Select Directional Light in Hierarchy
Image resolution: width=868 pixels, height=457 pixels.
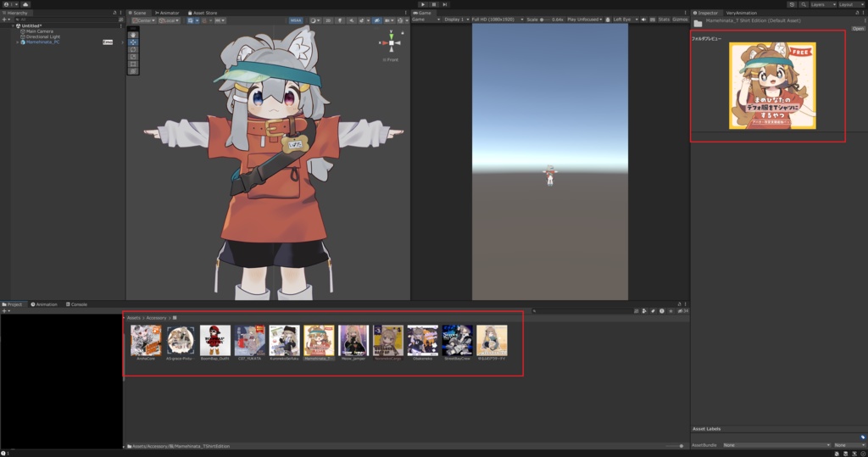pyautogui.click(x=42, y=36)
